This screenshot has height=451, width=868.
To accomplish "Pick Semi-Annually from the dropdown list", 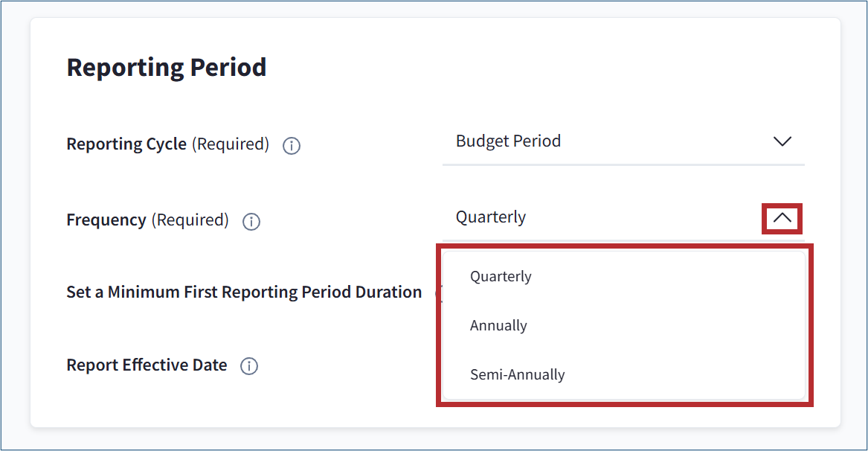I will coord(517,374).
